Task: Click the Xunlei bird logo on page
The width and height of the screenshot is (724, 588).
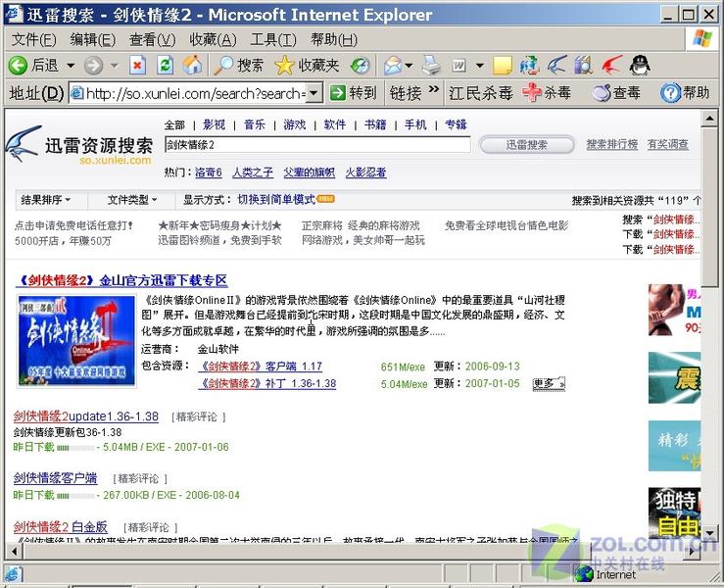Action: click(23, 144)
